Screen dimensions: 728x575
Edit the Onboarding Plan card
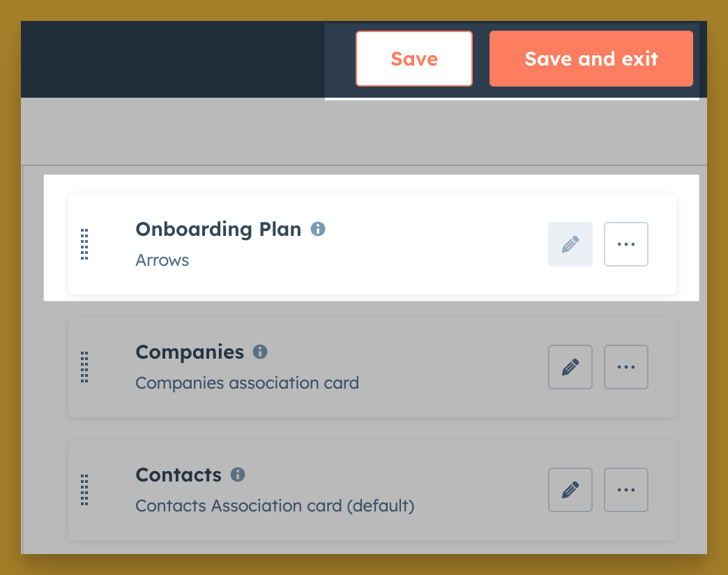pos(570,244)
